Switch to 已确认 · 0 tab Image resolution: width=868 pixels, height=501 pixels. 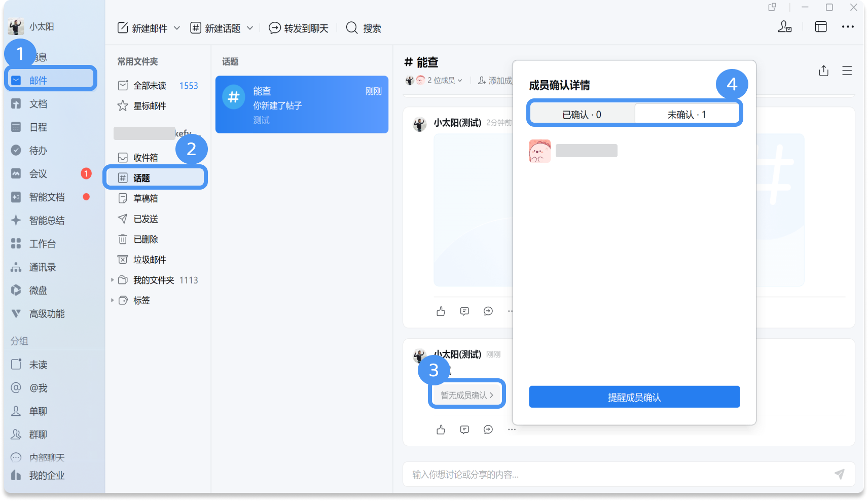582,115
